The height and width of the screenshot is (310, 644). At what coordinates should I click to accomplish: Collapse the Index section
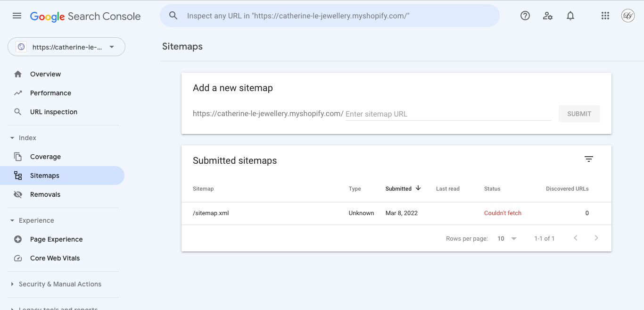13,138
